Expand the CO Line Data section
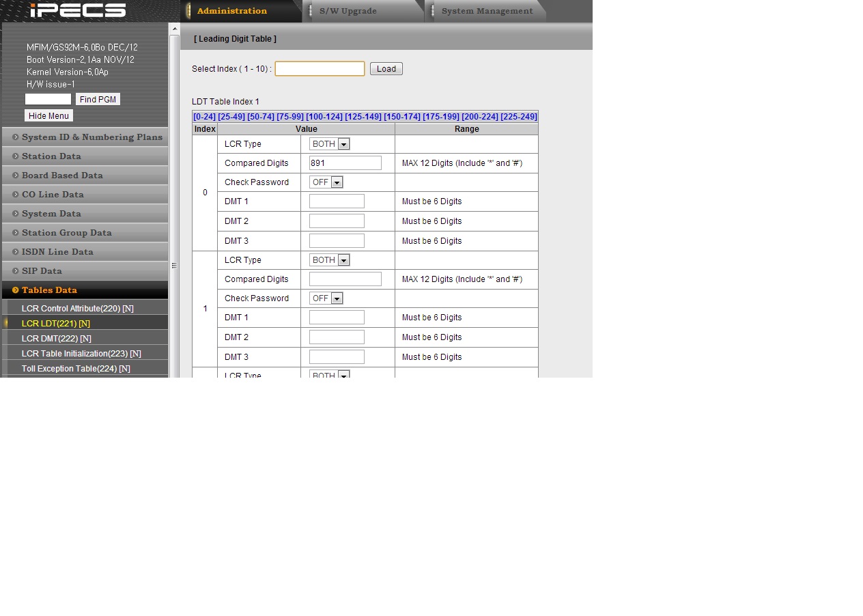Viewport: 863px width, 616px height. 53,195
